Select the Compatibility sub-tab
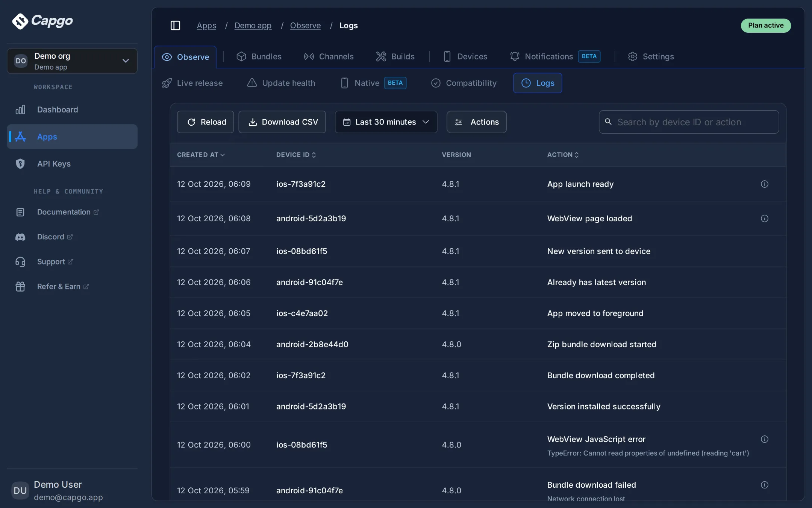This screenshot has width=812, height=508. pyautogui.click(x=464, y=83)
